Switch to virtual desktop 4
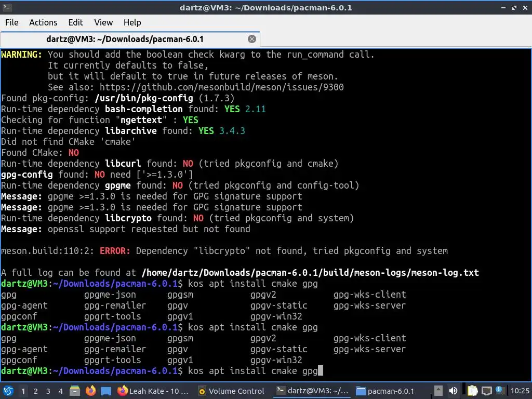Screen dimensions: 532x399 pos(61,391)
